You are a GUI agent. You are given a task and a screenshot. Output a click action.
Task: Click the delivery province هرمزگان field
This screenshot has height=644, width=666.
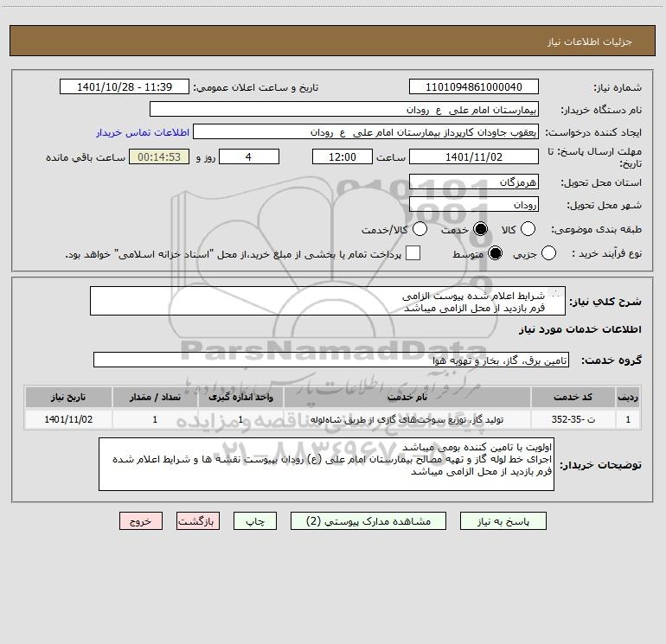point(474,182)
